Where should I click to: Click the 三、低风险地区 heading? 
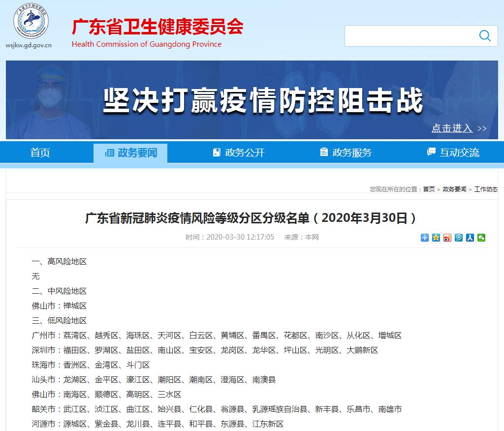(x=59, y=321)
